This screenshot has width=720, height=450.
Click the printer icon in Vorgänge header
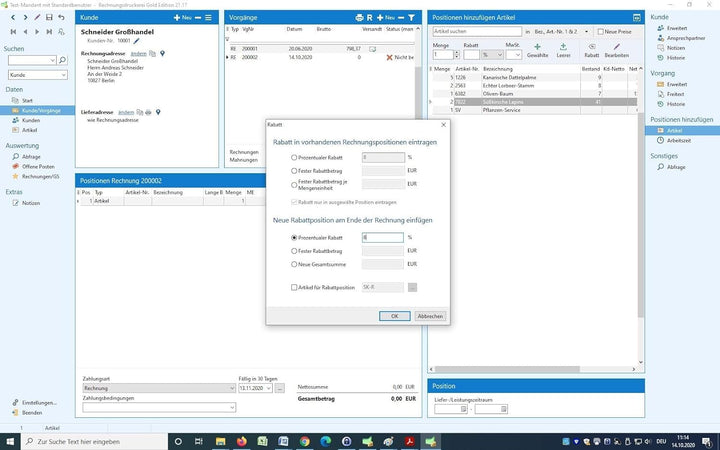point(359,18)
